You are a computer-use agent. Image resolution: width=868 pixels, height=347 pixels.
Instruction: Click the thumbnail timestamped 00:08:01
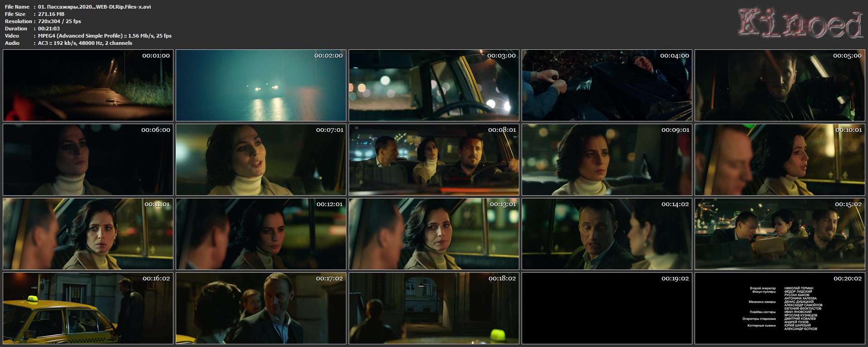(x=434, y=159)
